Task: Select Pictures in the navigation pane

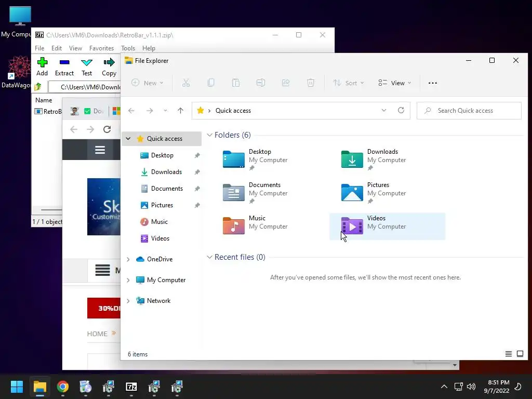Action: (162, 205)
